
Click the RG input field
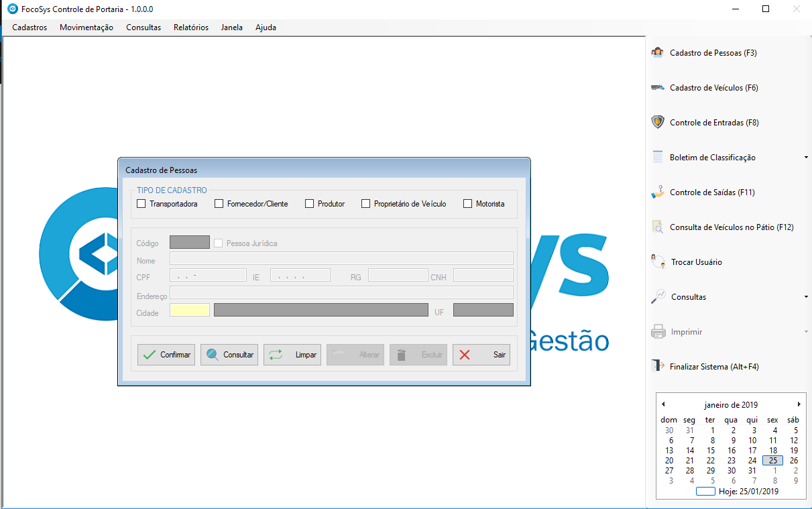[x=398, y=275]
